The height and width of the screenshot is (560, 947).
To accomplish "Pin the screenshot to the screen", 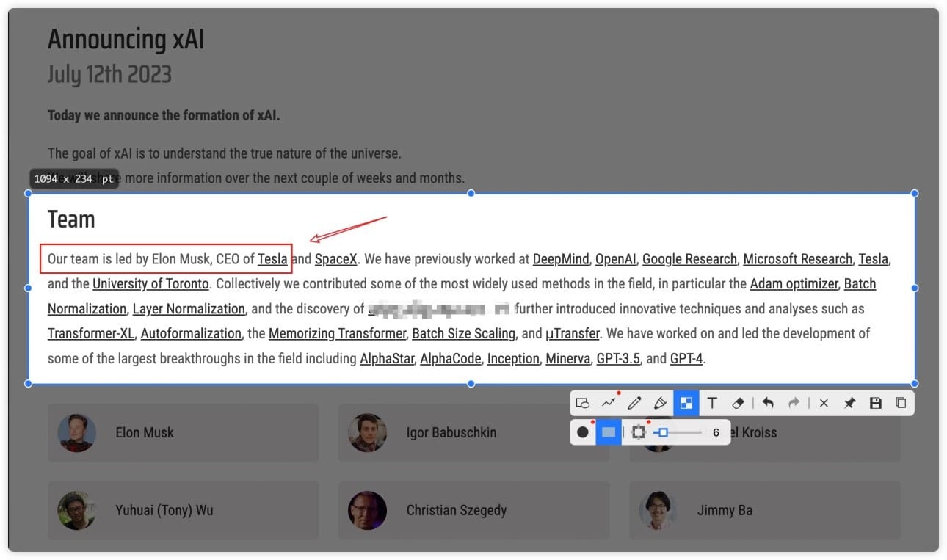I will point(849,403).
